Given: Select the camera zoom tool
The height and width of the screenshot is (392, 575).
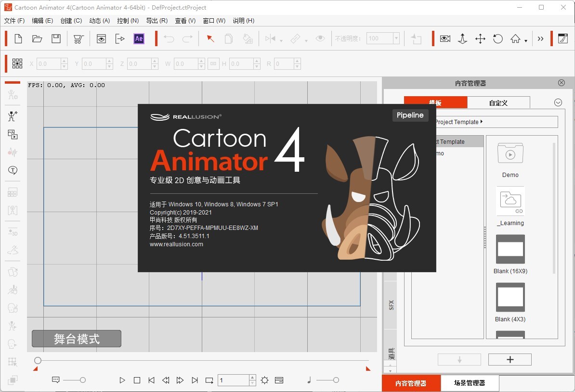Looking at the screenshot, I should [463, 38].
